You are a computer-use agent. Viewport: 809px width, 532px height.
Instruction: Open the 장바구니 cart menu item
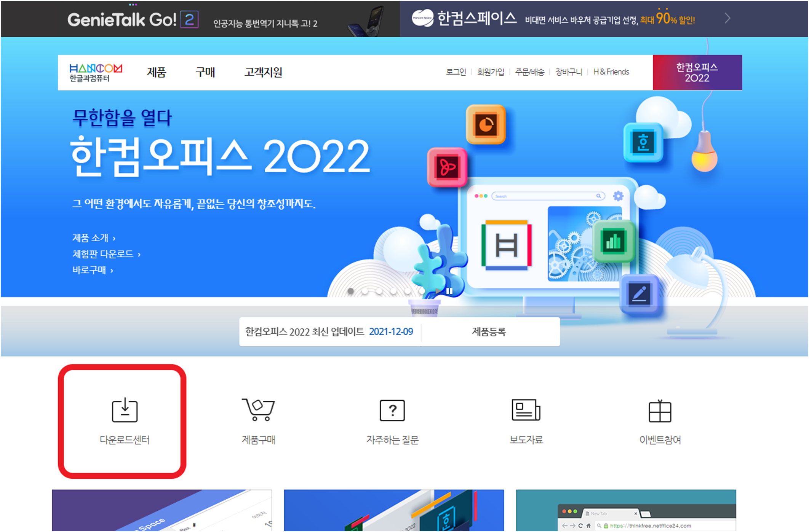pyautogui.click(x=568, y=72)
